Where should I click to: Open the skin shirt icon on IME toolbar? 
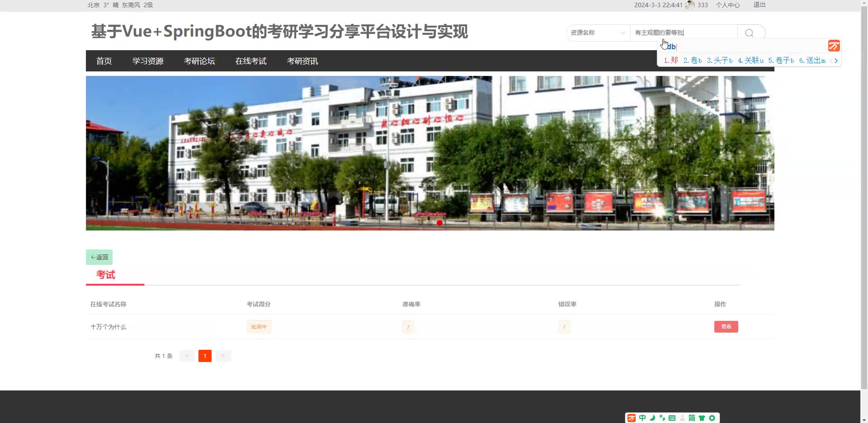[x=702, y=418]
